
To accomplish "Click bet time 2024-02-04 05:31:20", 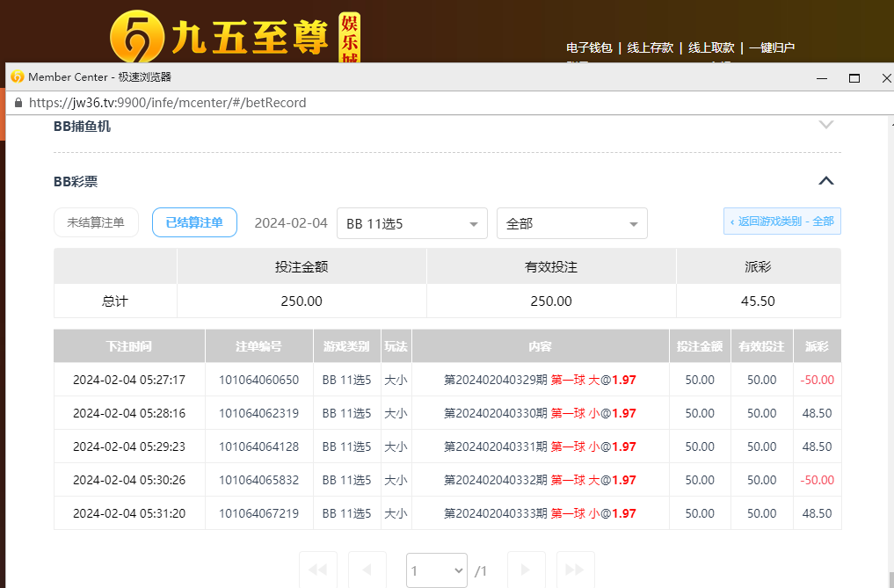I will [x=129, y=513].
